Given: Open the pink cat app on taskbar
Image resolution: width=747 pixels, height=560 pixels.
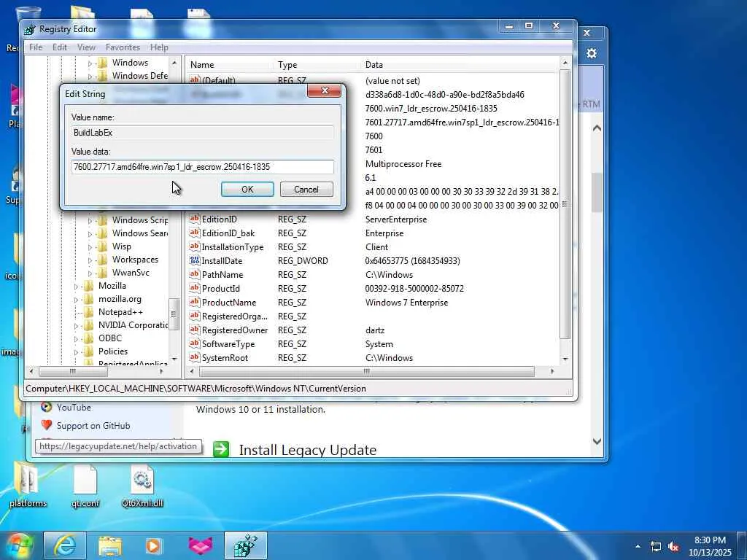Looking at the screenshot, I should click(200, 545).
